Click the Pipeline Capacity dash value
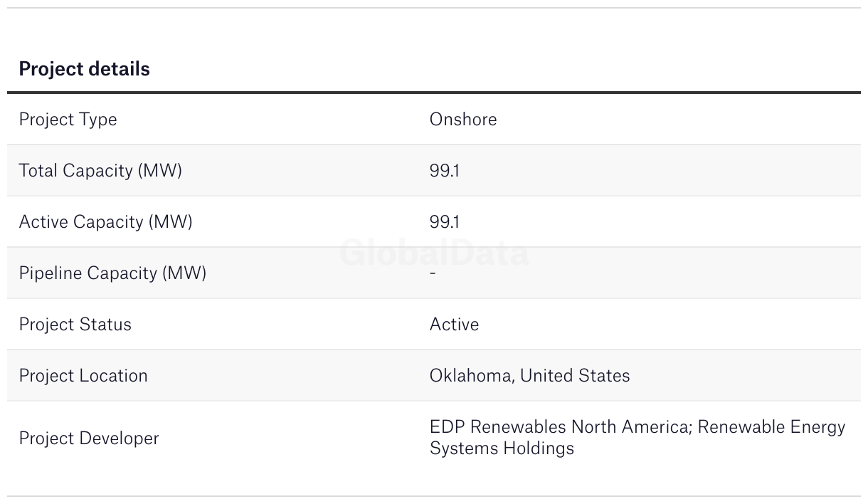This screenshot has width=868, height=504. coord(433,273)
